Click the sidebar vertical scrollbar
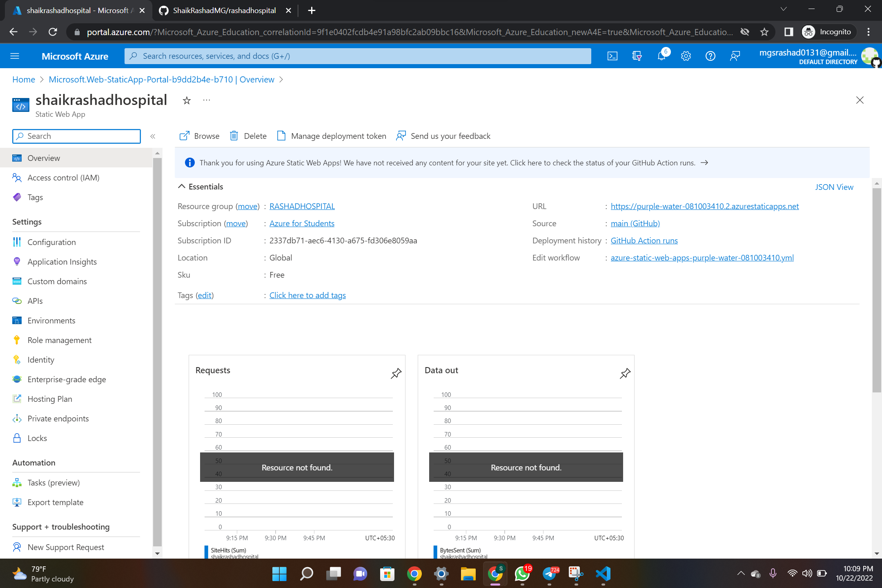This screenshot has height=588, width=882. [x=157, y=351]
